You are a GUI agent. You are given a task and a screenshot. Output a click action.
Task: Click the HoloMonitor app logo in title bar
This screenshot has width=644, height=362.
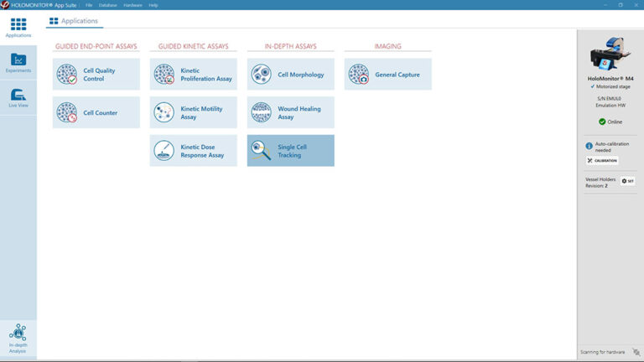coord(5,5)
